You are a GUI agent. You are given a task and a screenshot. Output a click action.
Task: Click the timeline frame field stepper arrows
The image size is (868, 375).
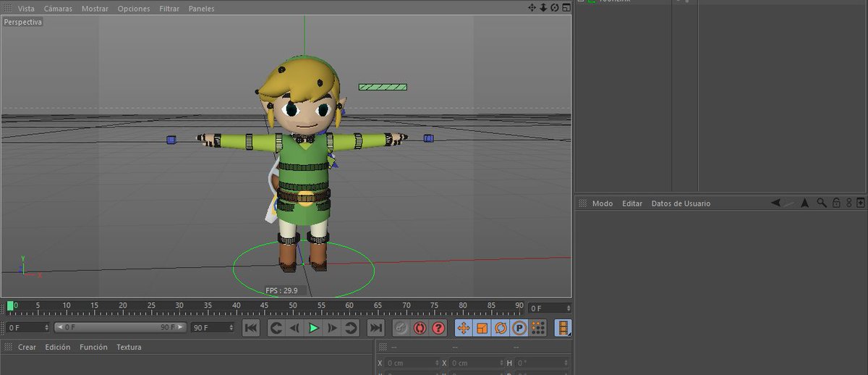[567, 308]
